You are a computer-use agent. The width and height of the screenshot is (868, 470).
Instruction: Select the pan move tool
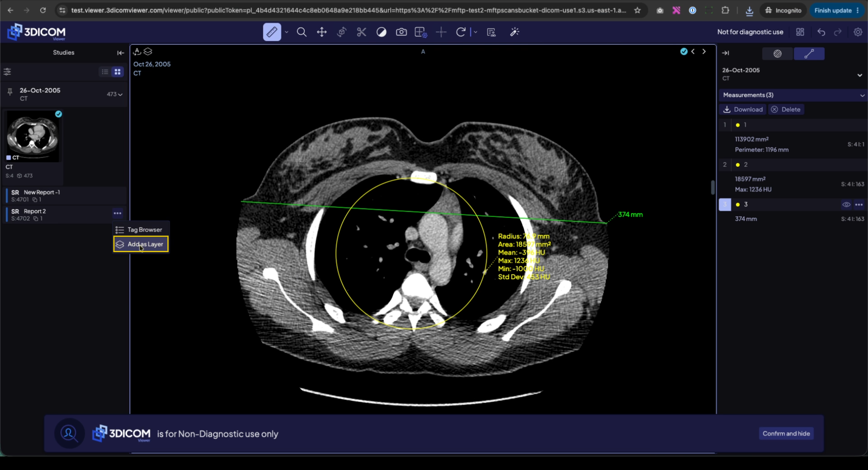click(x=321, y=32)
